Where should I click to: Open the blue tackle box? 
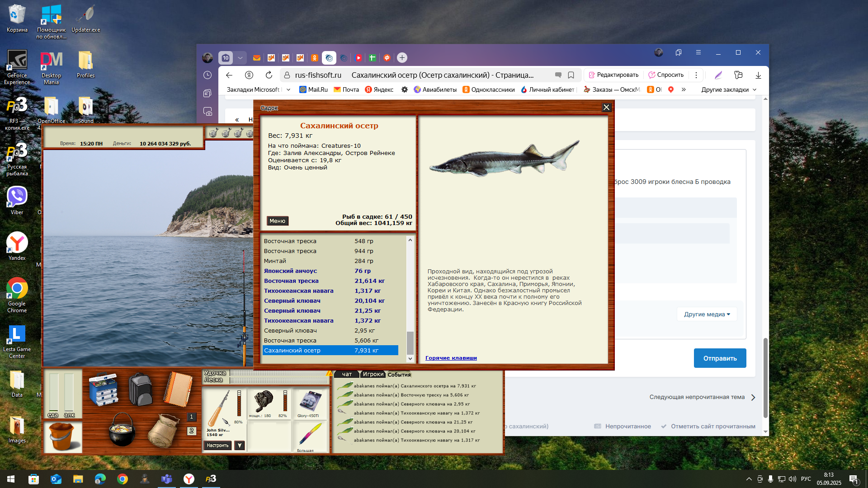(104, 389)
